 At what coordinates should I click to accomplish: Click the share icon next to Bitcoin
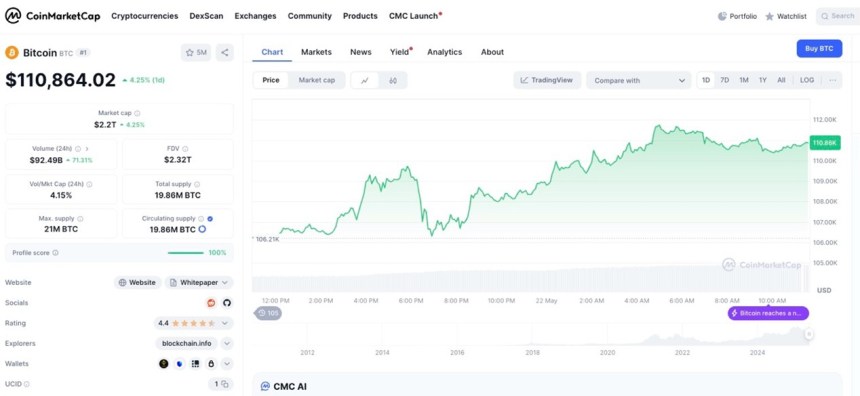pyautogui.click(x=225, y=53)
